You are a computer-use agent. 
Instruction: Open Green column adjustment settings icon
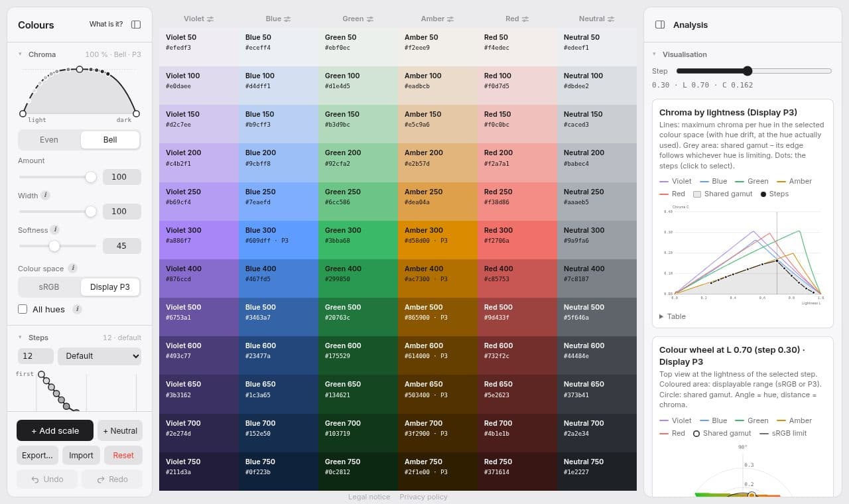pos(369,19)
